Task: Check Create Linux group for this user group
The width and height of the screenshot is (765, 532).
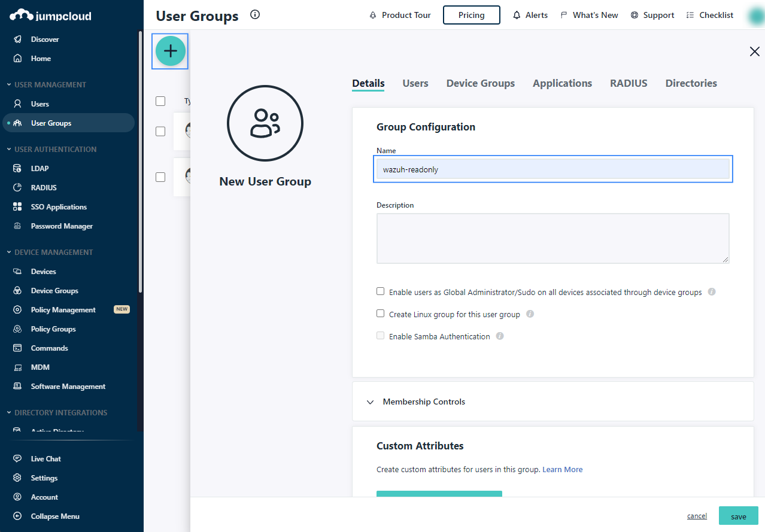Action: coord(380,314)
